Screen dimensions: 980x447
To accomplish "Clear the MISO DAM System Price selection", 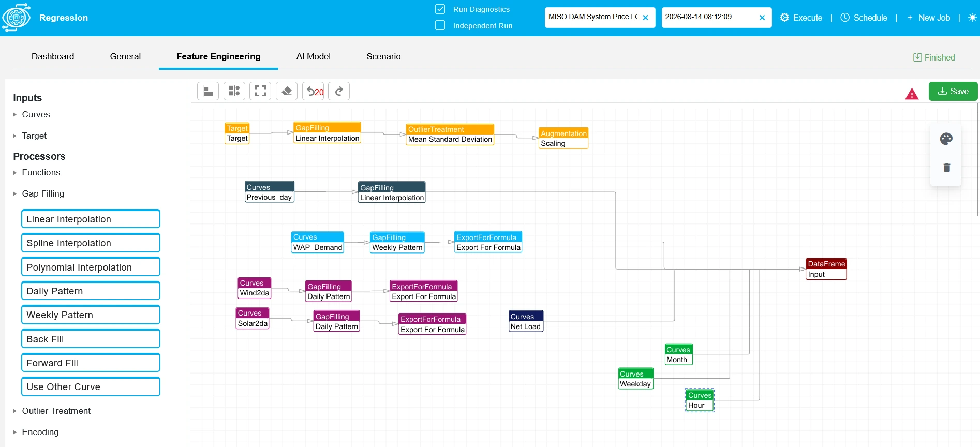I will (x=646, y=18).
